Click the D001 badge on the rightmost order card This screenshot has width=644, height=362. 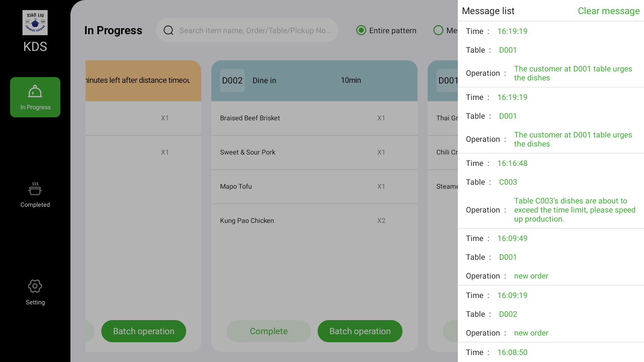click(446, 80)
